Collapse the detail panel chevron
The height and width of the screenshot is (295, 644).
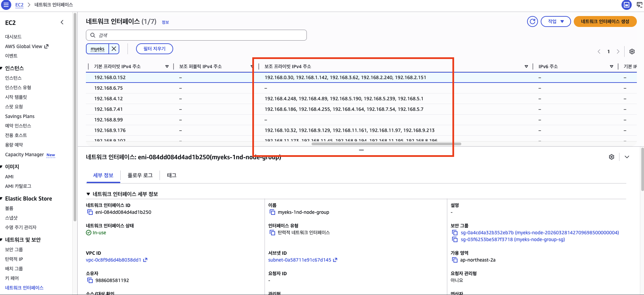627,157
